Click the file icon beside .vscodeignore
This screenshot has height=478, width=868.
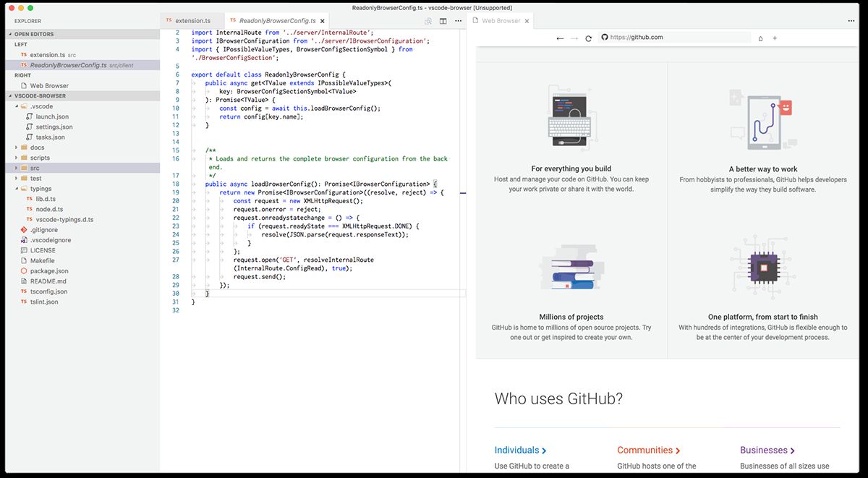[24, 240]
